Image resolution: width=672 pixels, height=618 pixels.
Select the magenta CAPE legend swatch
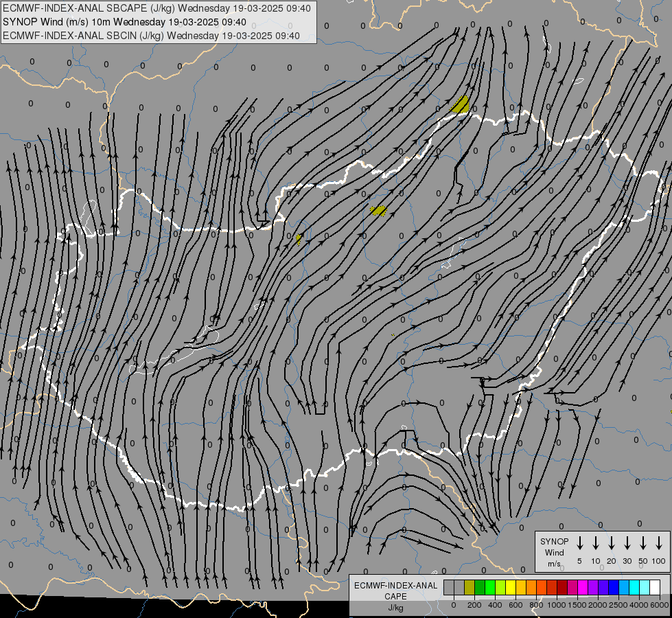click(583, 587)
